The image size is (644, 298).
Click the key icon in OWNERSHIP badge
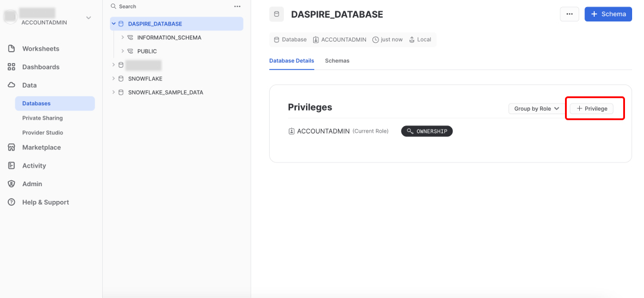coord(409,131)
